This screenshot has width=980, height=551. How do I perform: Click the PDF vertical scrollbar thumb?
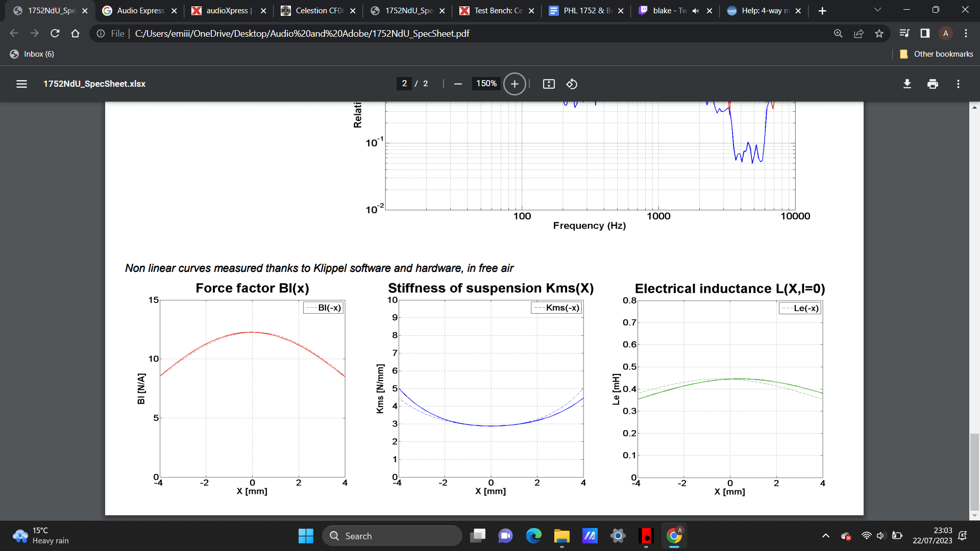[x=974, y=471]
